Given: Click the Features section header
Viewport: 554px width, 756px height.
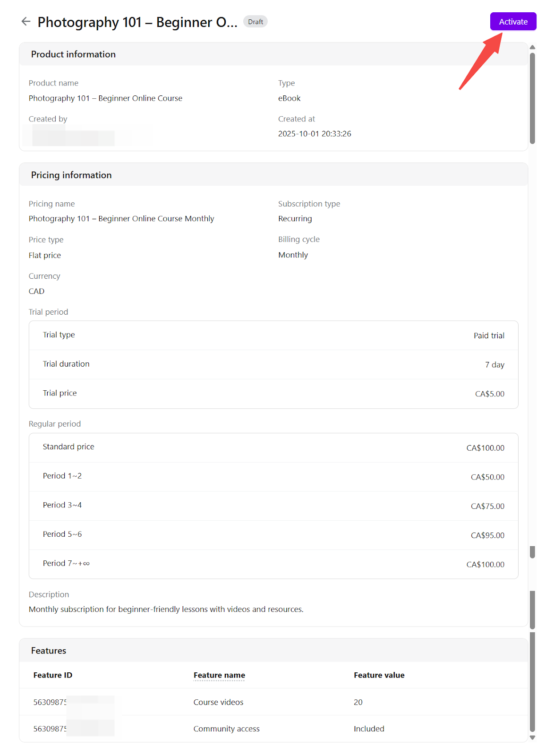Looking at the screenshot, I should click(x=49, y=651).
